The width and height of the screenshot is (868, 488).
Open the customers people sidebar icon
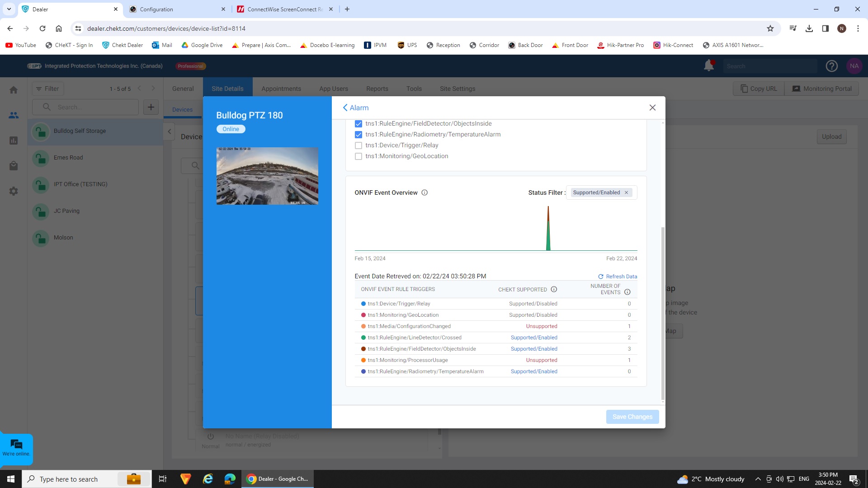click(14, 115)
